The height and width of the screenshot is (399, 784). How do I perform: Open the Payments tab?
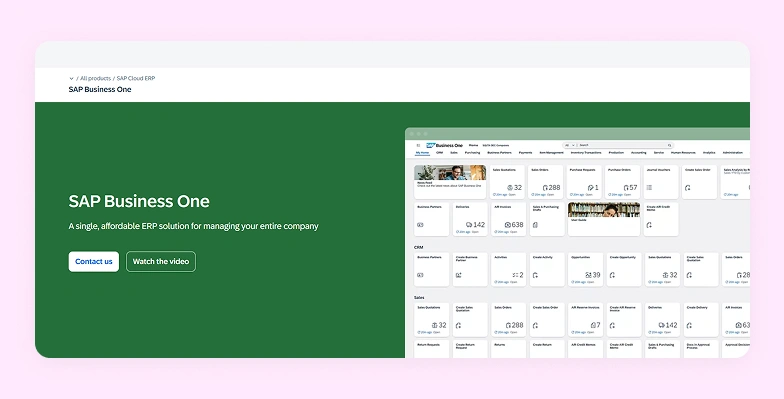click(x=526, y=153)
